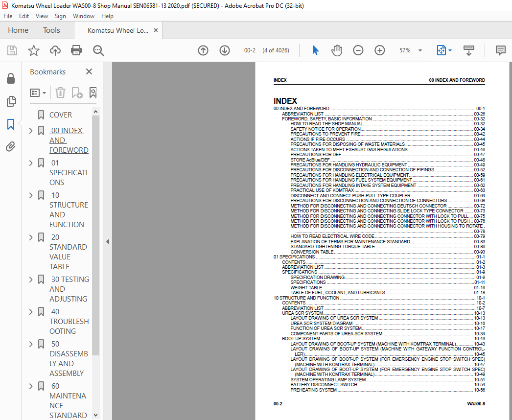Click the Save file icon
512x420 pixels.
(x=12, y=50)
